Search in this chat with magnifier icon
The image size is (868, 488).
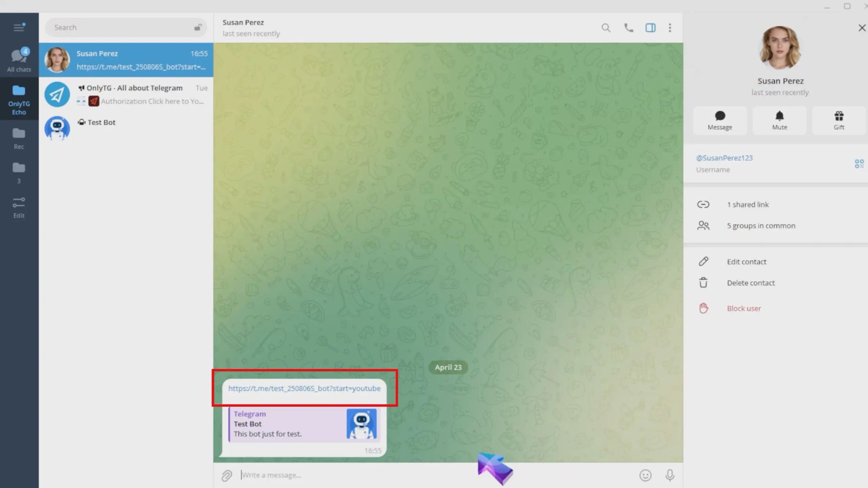606,28
